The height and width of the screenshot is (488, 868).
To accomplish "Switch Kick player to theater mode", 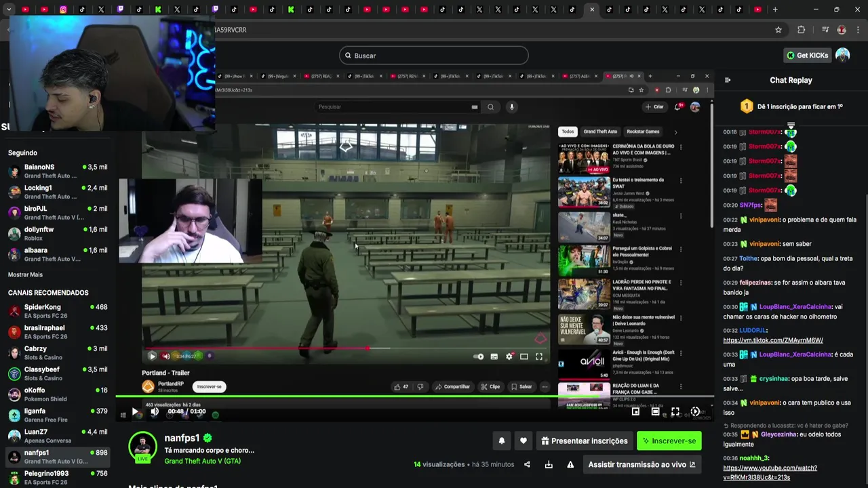I will point(655,411).
